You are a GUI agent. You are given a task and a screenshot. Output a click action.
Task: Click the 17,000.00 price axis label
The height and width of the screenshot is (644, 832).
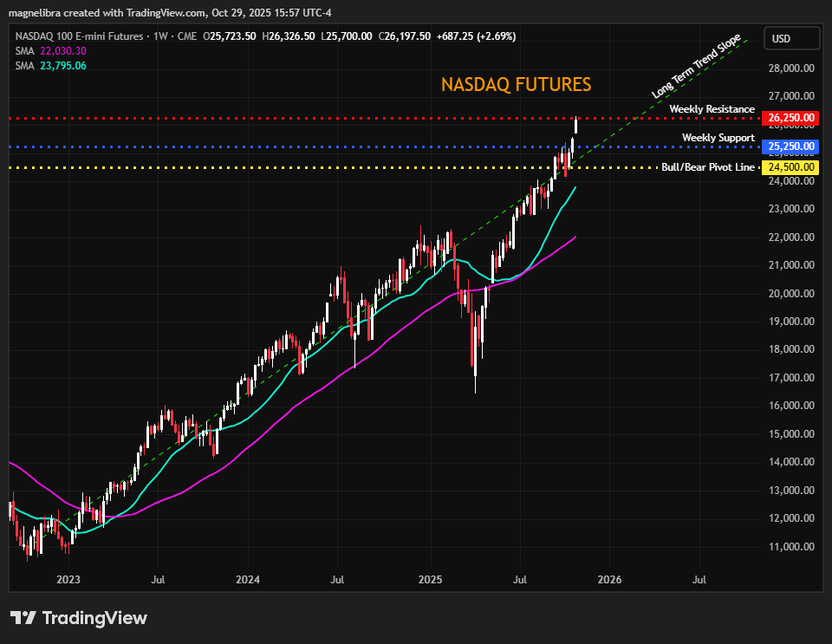click(791, 378)
